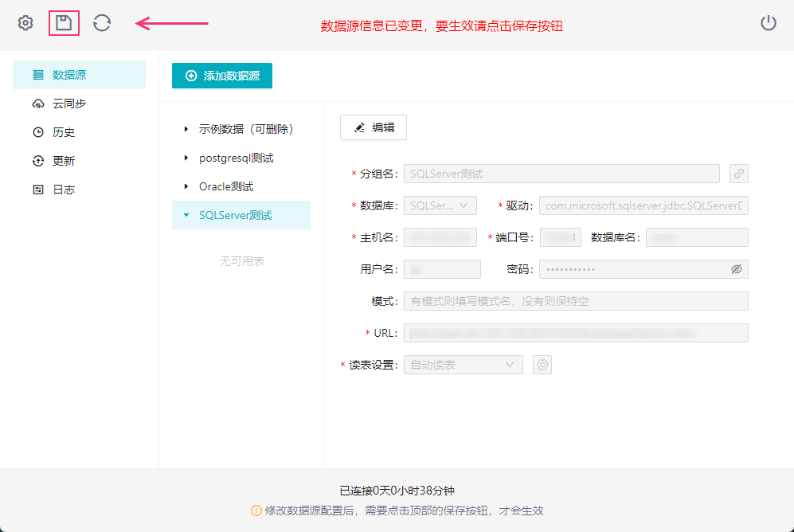Click the plus icon in 添加数据源
Viewport: 794px width, 532px height.
pos(191,76)
